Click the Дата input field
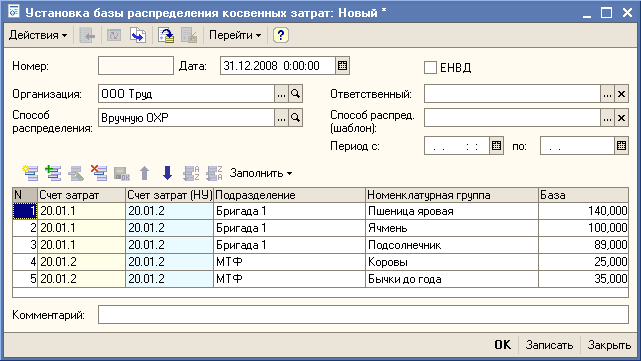Image resolution: width=641 pixels, height=361 pixels. [x=278, y=66]
